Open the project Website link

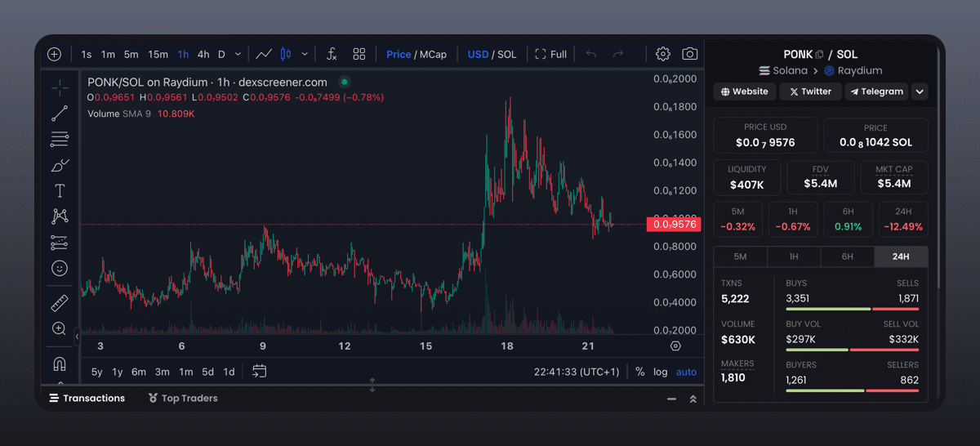coord(744,91)
